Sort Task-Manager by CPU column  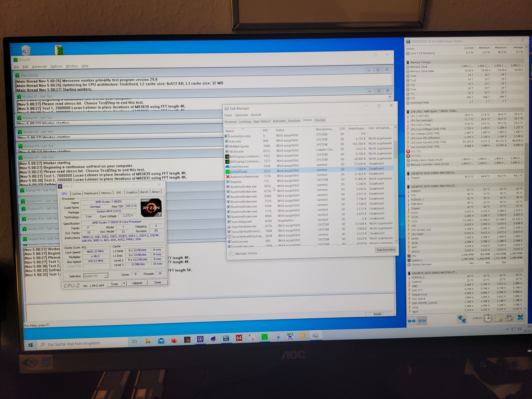click(x=342, y=129)
